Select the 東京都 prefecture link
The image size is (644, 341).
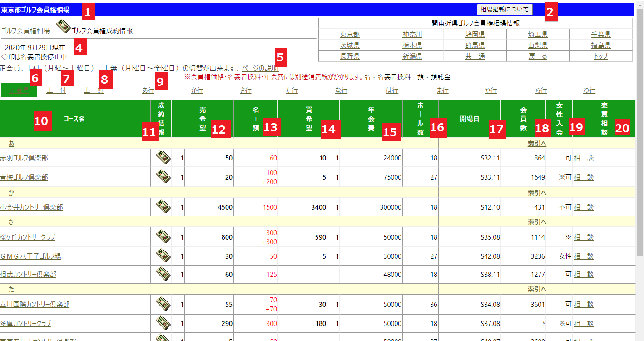click(350, 35)
